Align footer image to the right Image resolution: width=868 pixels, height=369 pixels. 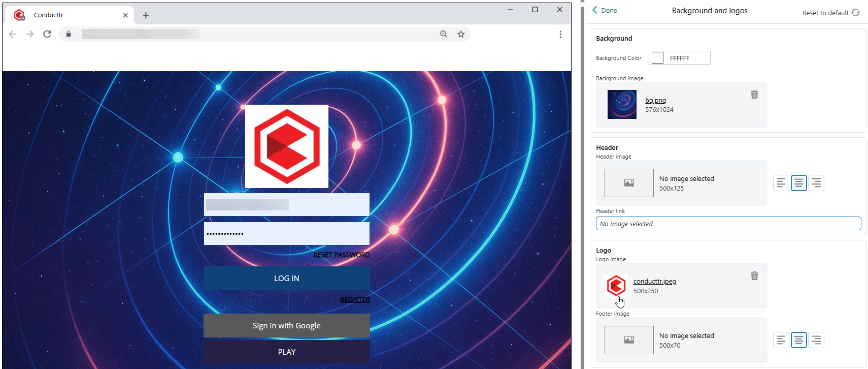click(x=816, y=340)
